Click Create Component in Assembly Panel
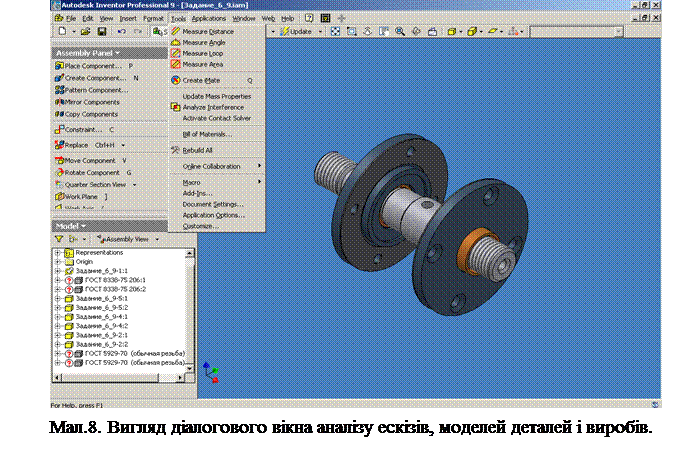Image resolution: width=688 pixels, height=467 pixels. coord(96,78)
